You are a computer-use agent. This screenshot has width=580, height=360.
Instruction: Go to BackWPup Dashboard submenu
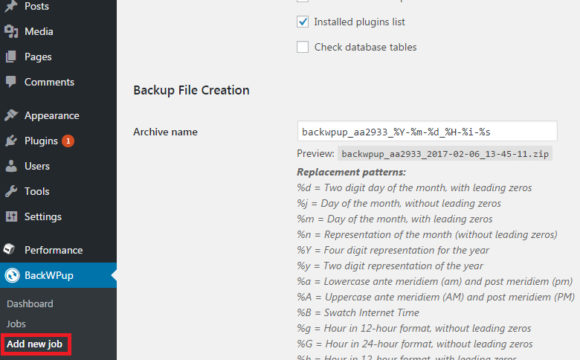pos(30,304)
